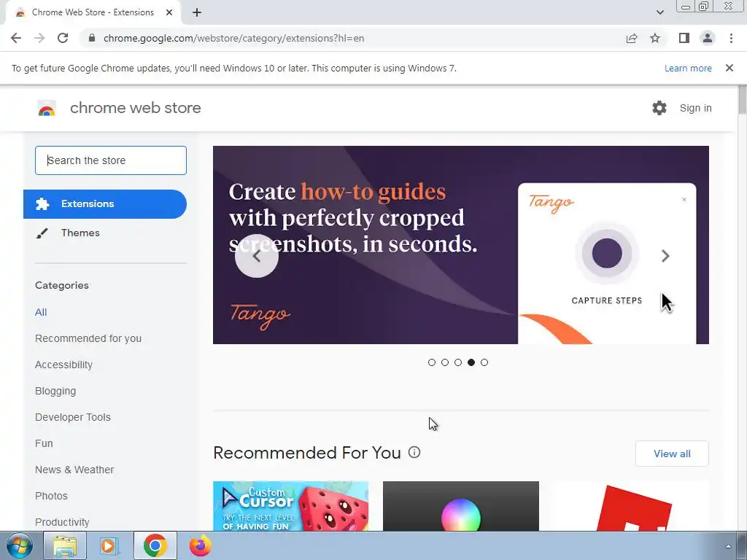The image size is (747, 560).
Task: Open web store settings gear
Action: [659, 108]
